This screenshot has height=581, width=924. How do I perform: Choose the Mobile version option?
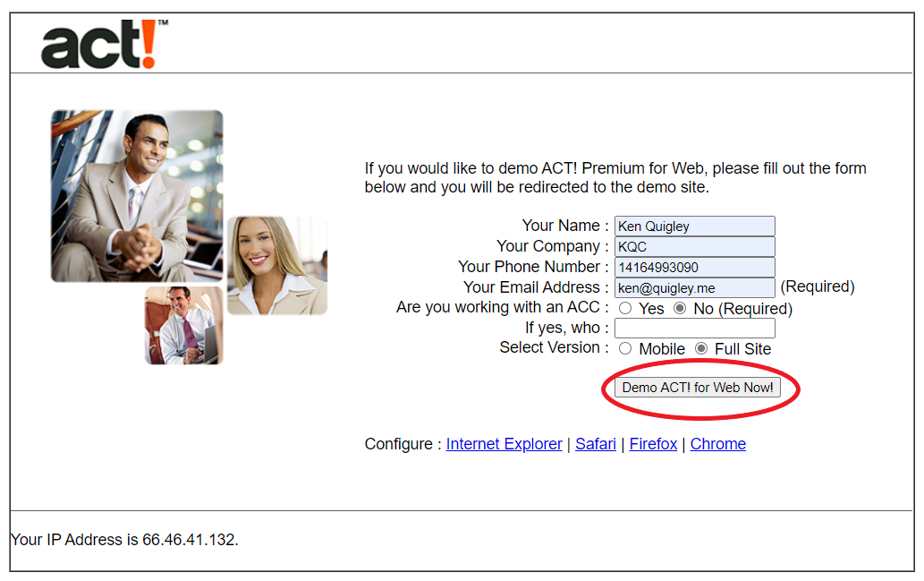[x=625, y=348]
